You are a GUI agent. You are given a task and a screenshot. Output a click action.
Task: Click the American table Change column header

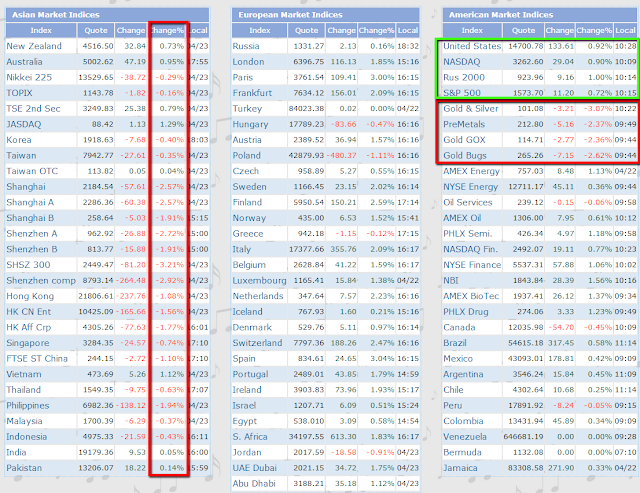560,30
